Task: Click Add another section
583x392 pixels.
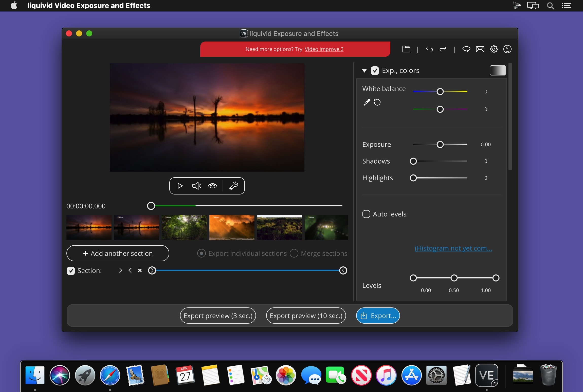Action: (x=118, y=253)
